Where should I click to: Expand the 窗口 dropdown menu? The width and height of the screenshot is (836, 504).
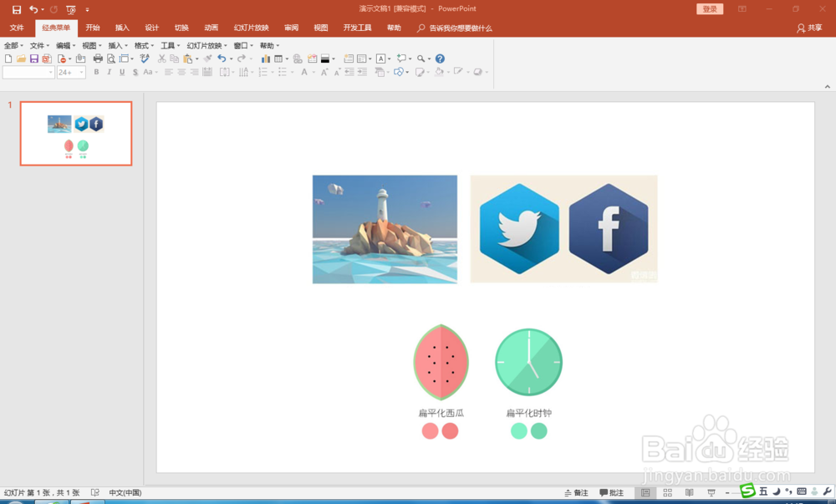pos(243,45)
